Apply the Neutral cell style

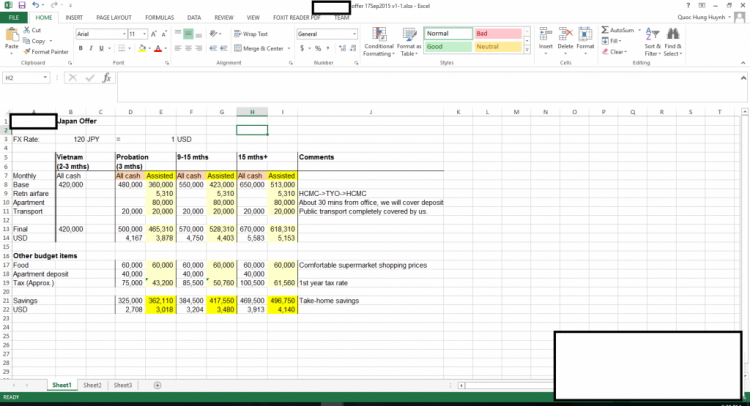click(x=497, y=46)
